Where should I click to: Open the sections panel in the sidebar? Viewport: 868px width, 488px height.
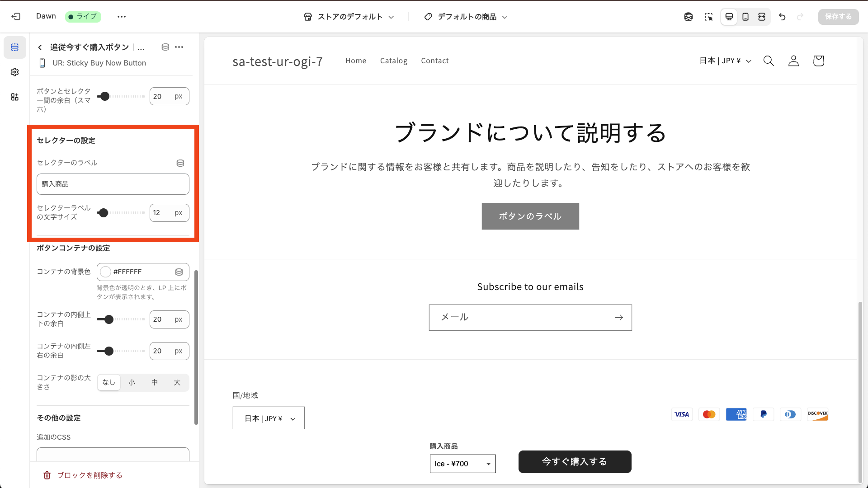(x=14, y=47)
